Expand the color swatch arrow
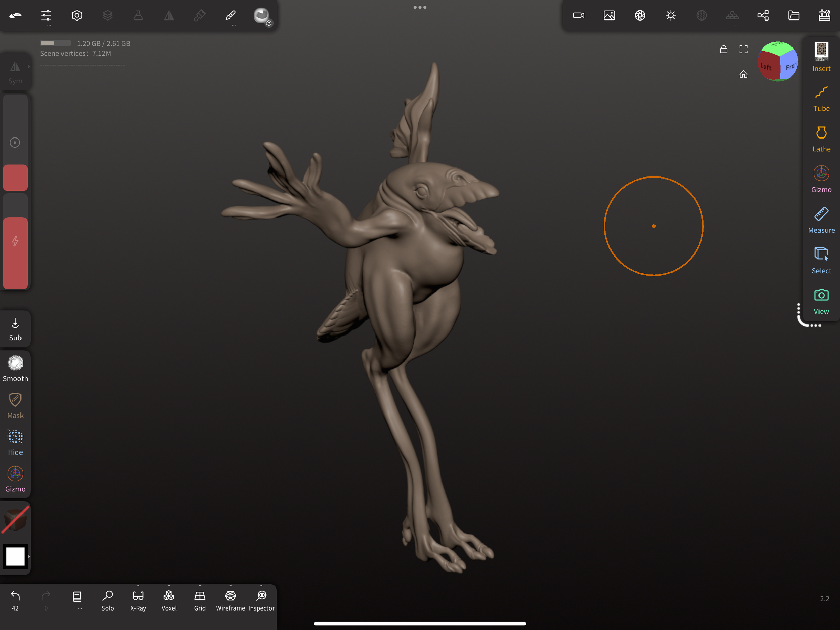 (29, 556)
